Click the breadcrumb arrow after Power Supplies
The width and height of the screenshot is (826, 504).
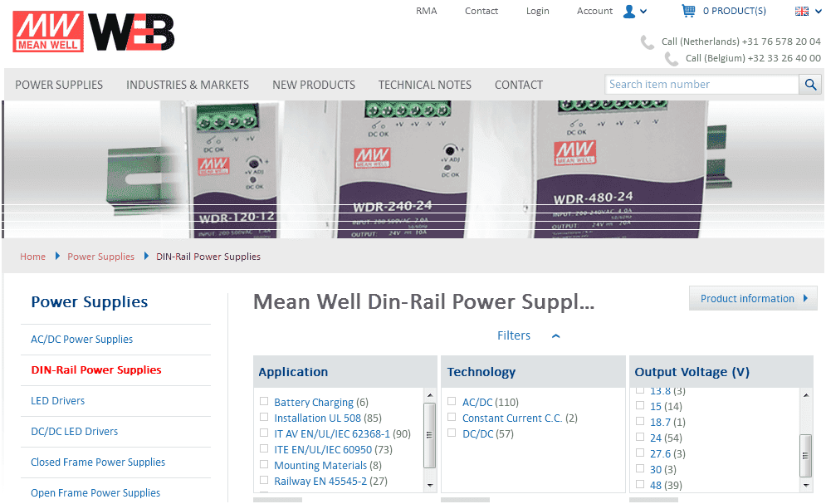pos(146,256)
